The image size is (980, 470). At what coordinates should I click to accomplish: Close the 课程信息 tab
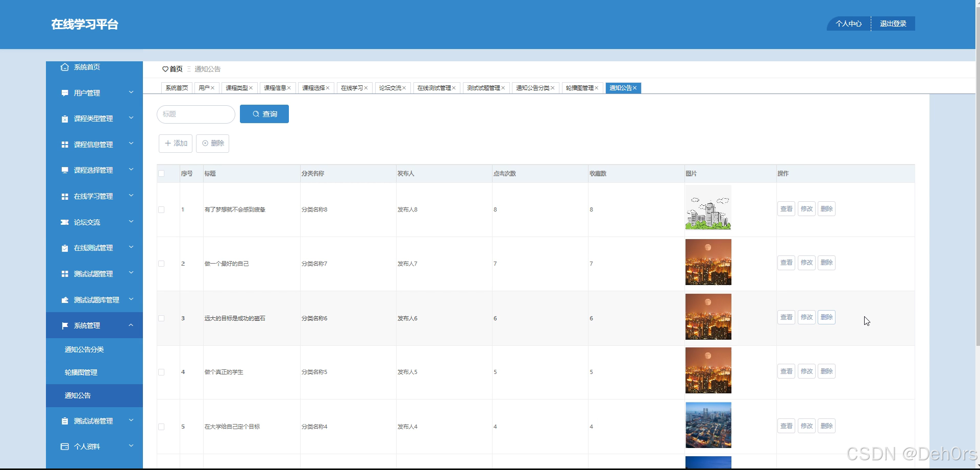(x=289, y=88)
